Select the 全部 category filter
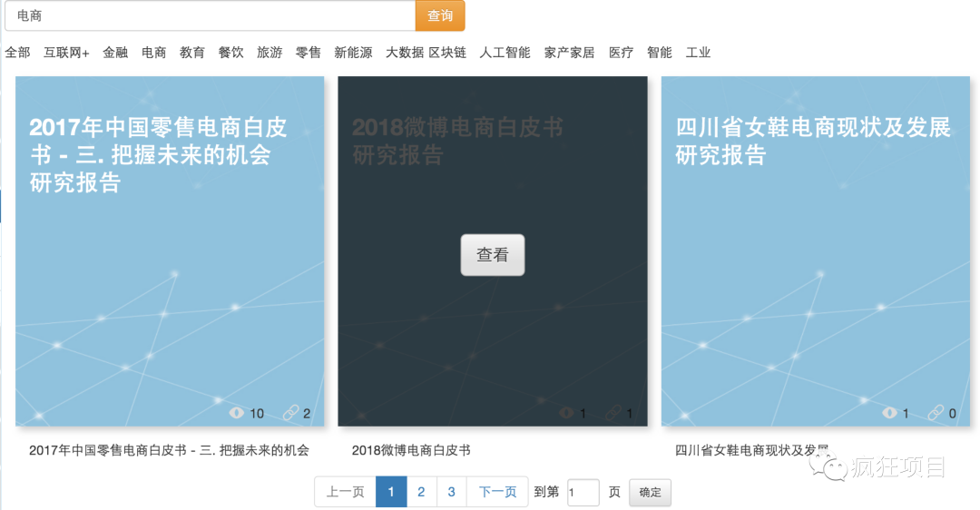 pyautogui.click(x=17, y=53)
